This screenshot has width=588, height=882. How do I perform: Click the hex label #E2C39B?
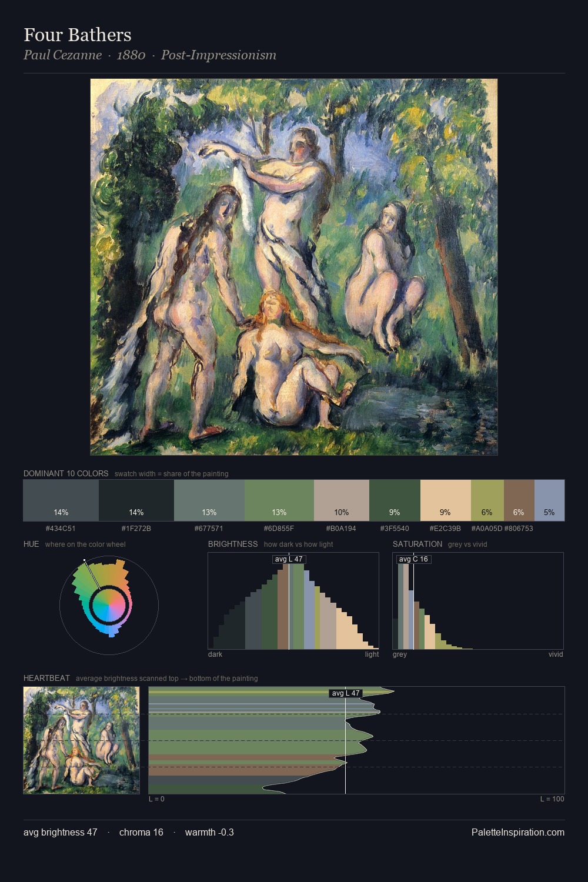pos(445,528)
